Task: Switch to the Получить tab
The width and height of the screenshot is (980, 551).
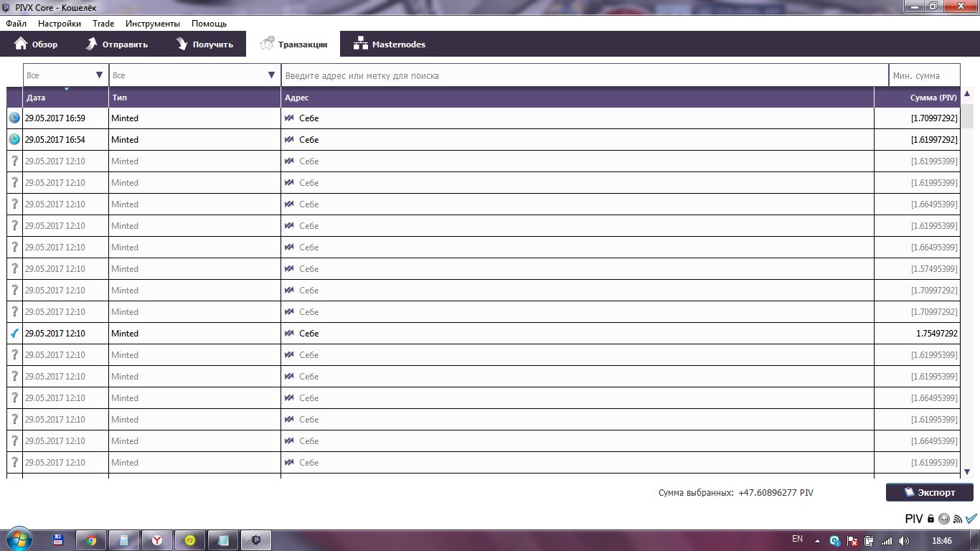Action: pos(204,44)
